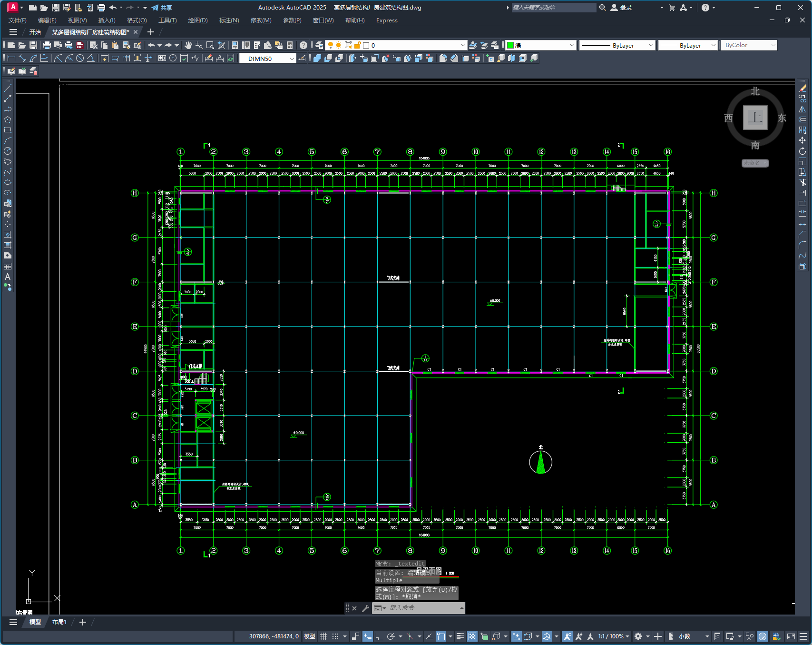Image resolution: width=812 pixels, height=645 pixels.
Task: Toggle ortho mode in status bar
Action: (379, 636)
